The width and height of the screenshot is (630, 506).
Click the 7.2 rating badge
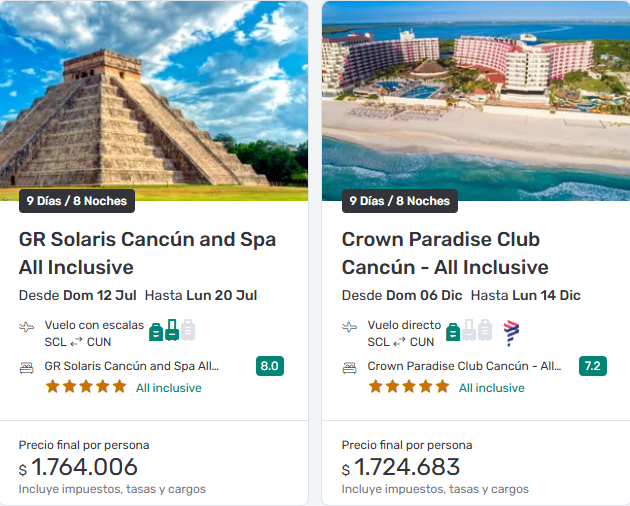point(593,366)
